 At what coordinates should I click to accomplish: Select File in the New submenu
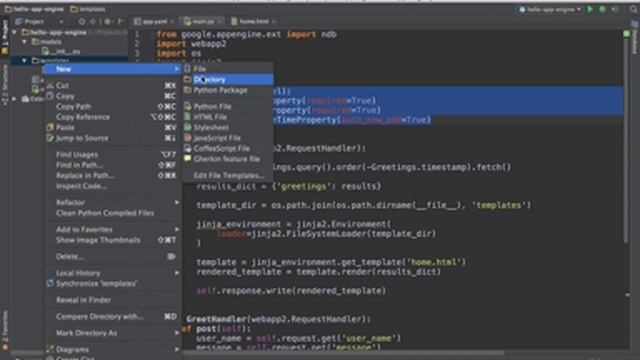coord(228,69)
